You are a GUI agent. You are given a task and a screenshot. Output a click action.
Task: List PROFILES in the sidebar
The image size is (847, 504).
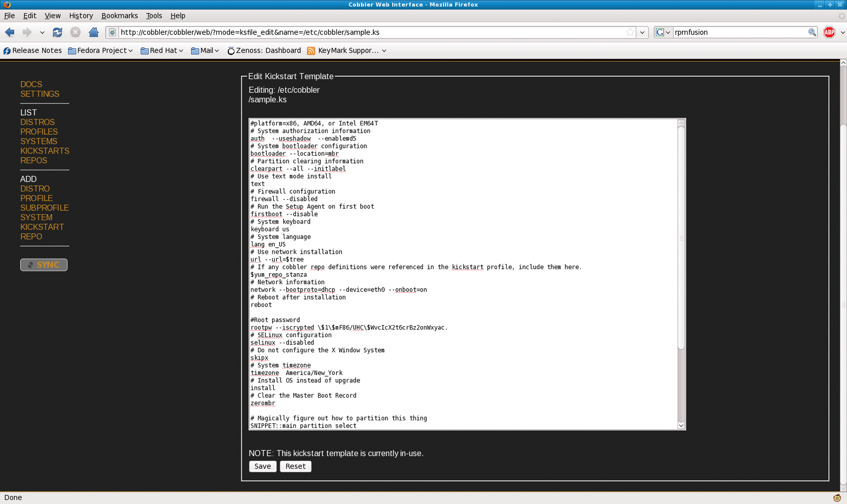coord(39,132)
